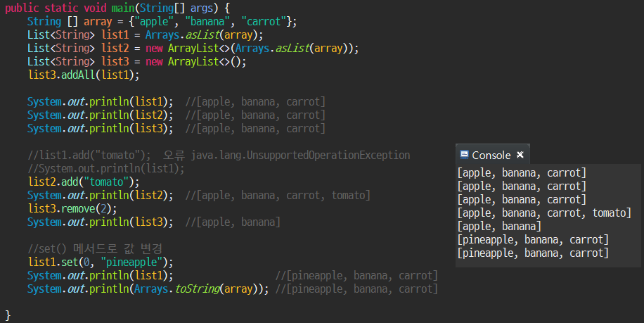Click the main method declaration line
The image size is (644, 323).
117,8
